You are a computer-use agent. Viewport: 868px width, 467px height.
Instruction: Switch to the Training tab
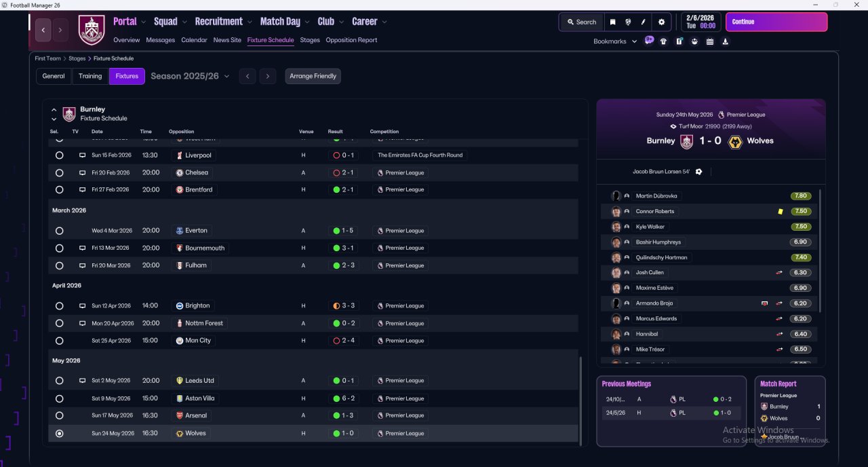click(90, 76)
